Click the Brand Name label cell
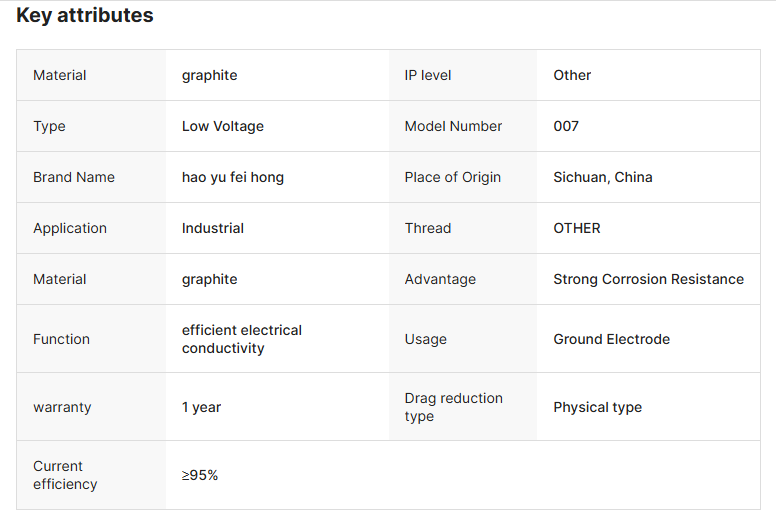The width and height of the screenshot is (776, 516). click(73, 177)
